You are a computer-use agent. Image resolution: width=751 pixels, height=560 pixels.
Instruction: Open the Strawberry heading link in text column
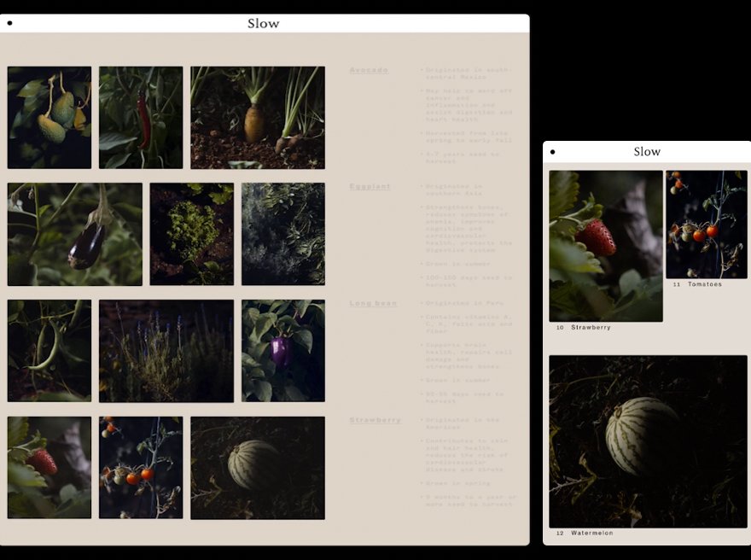click(375, 420)
